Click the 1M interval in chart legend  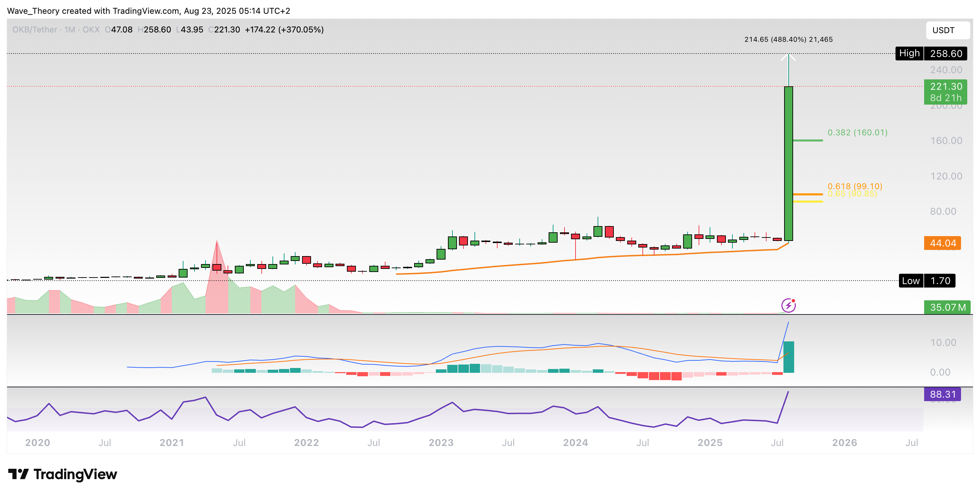[70, 30]
